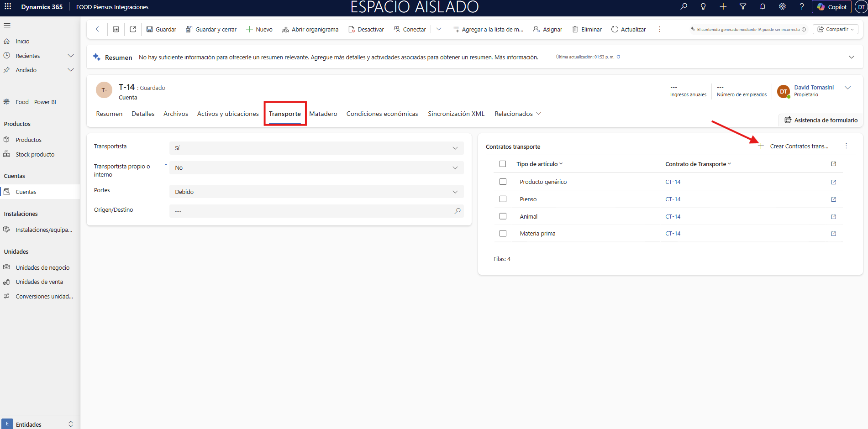
Task: Click the back arrow in command bar
Action: (98, 29)
